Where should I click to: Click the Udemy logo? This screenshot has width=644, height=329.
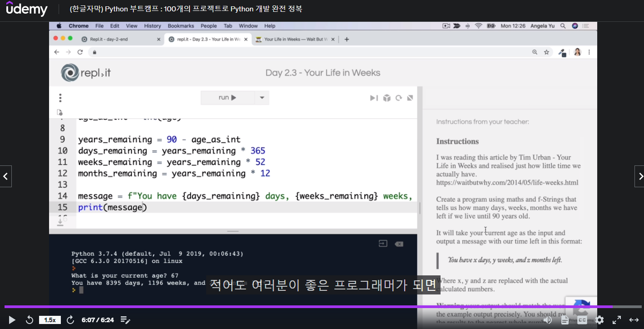point(27,9)
